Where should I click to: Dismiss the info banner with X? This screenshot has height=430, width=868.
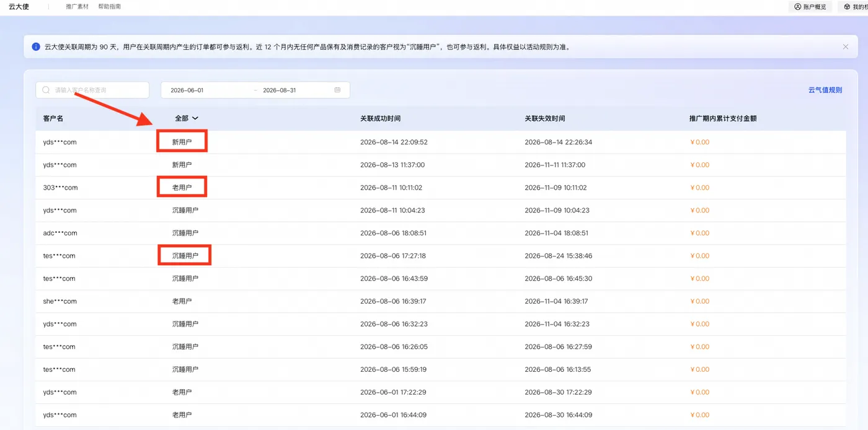tap(846, 46)
